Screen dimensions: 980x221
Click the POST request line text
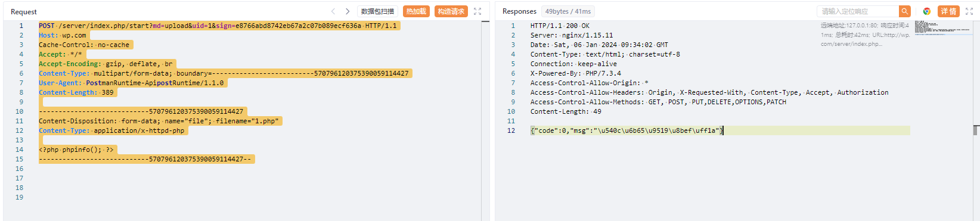coord(218,26)
